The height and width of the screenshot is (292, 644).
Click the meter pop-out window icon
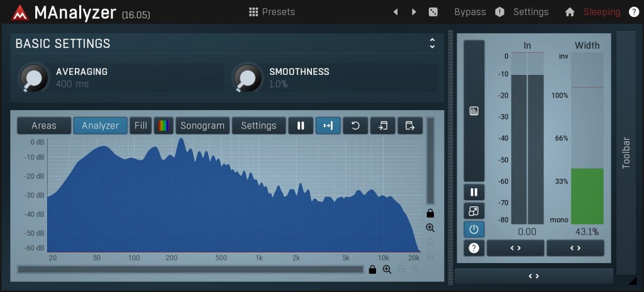point(474,211)
